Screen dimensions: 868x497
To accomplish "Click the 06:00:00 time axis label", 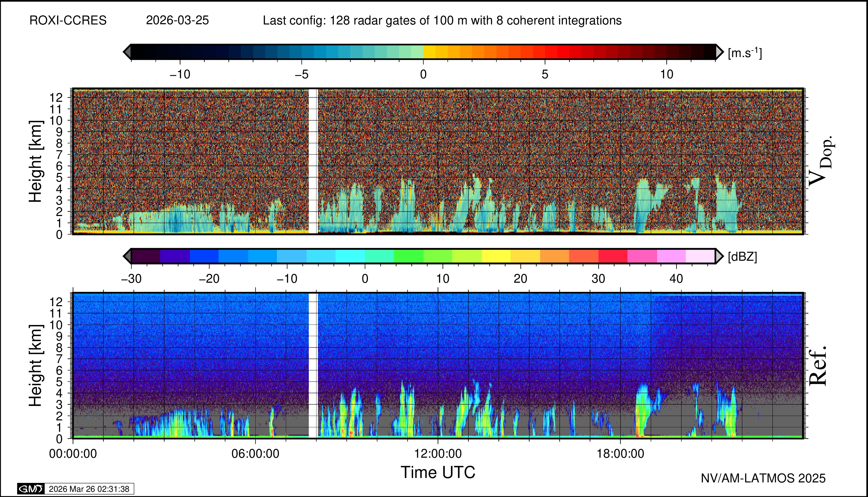I will 255,454.
